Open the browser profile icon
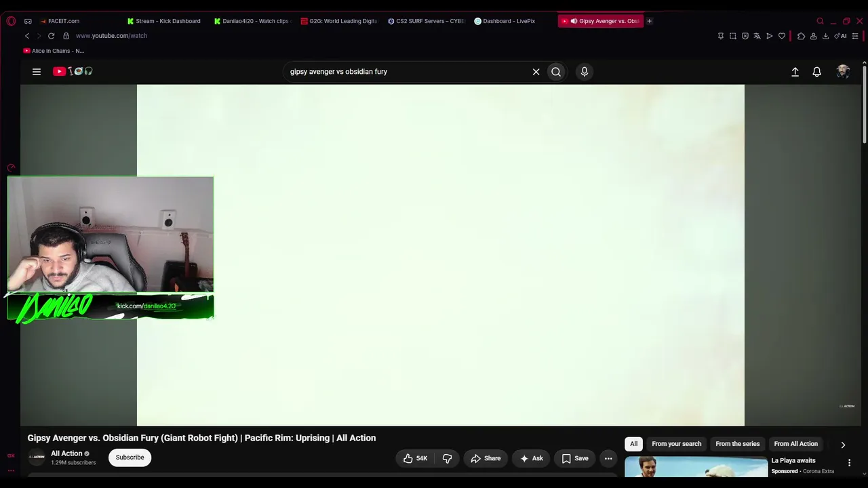Image resolution: width=868 pixels, height=488 pixels. 813,36
